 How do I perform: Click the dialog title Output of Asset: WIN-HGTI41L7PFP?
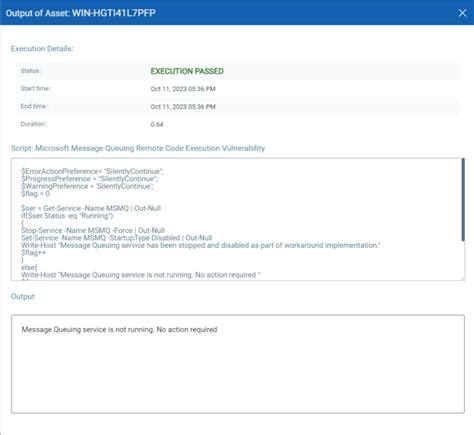(81, 13)
